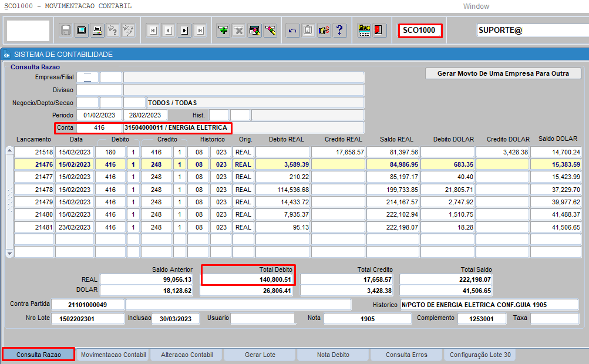Image resolution: width=589 pixels, height=364 pixels.
Task: Click the scroll up arrow of the entries grid
Action: (10, 151)
